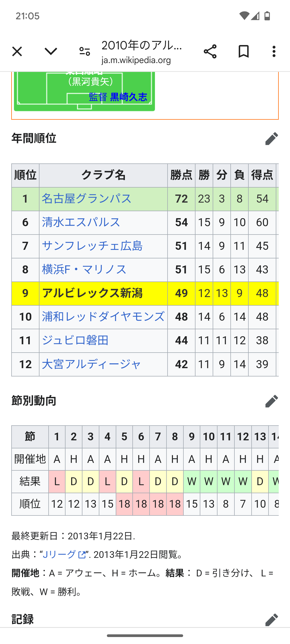Viewport: 290px width, 644px height.
Task: Close the browser custom tab
Action: coord(17,51)
